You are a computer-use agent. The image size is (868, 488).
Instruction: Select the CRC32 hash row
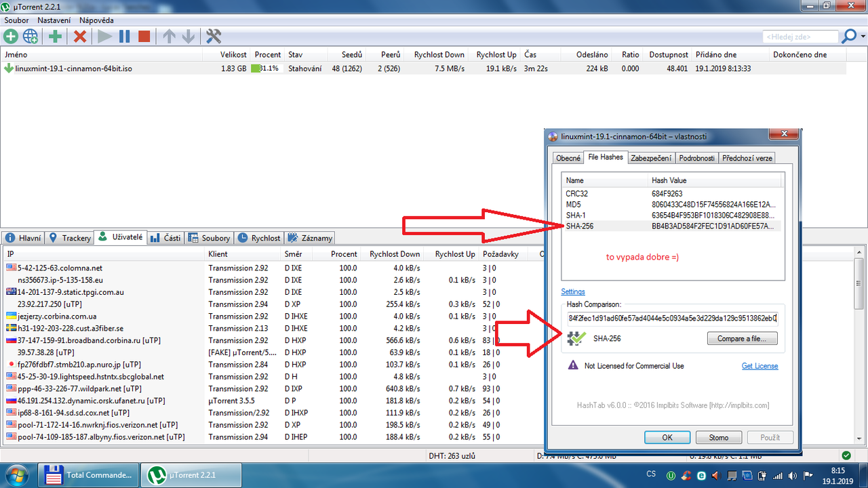[x=673, y=194]
